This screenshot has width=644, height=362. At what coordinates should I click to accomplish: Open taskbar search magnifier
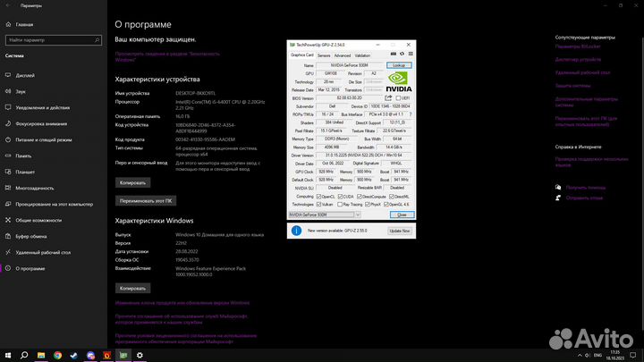[x=24, y=355]
